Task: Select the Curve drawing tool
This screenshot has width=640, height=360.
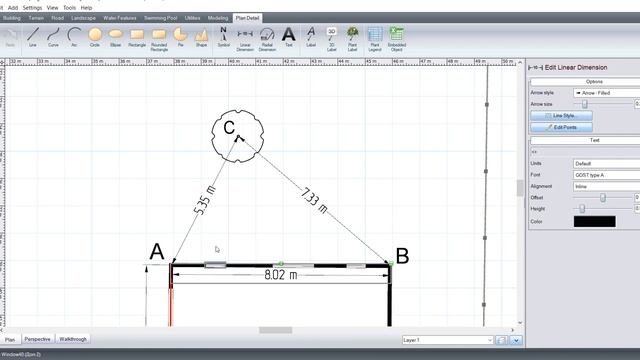Action: [53, 38]
